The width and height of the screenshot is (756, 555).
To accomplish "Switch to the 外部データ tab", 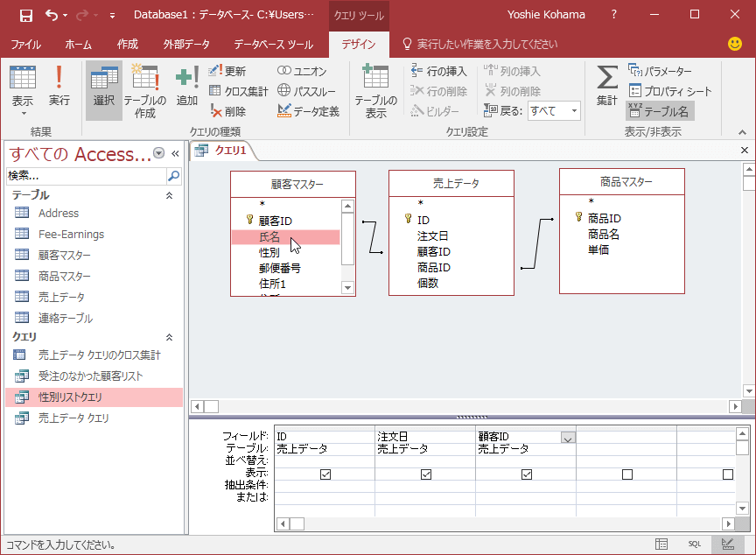I will tap(186, 45).
